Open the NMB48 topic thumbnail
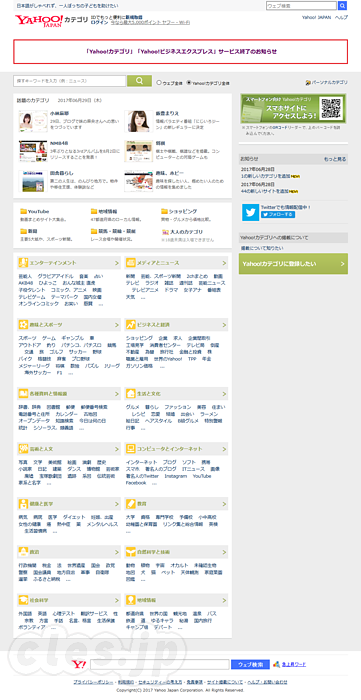This screenshot has width=361, height=700. point(33,151)
